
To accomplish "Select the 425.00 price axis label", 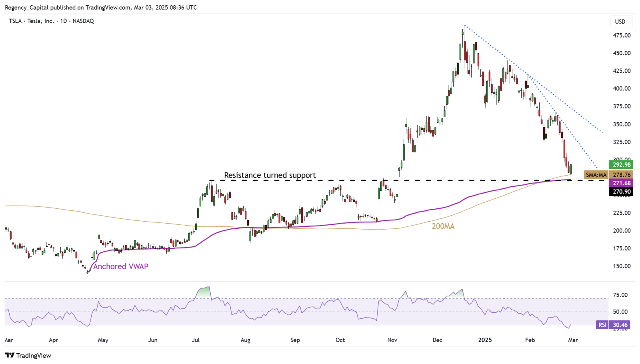I will point(622,71).
